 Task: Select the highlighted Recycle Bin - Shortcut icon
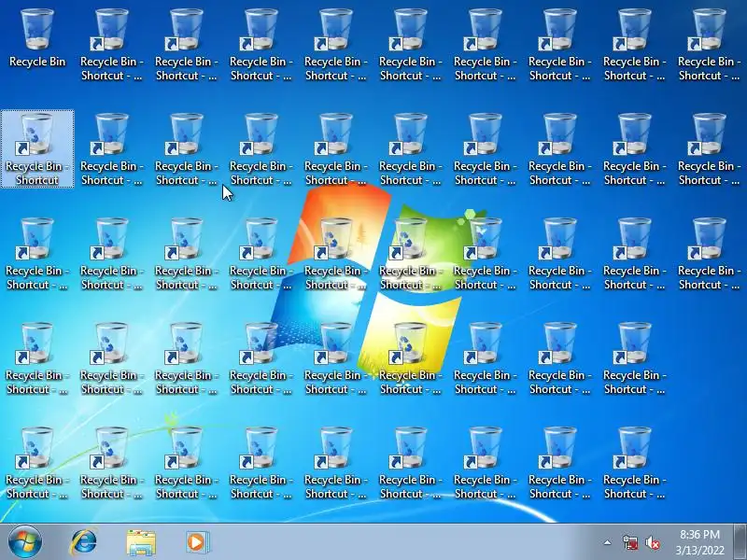point(37,148)
